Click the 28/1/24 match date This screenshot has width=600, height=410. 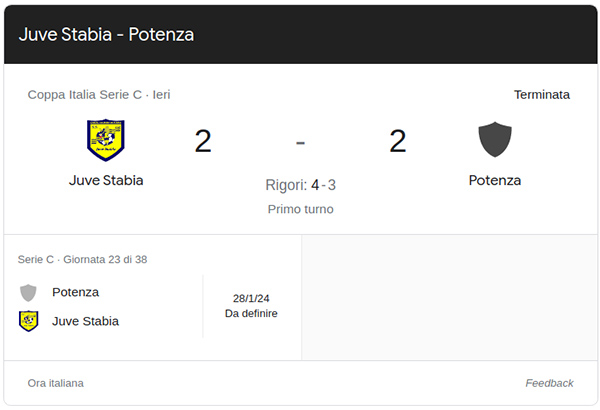pos(251,298)
